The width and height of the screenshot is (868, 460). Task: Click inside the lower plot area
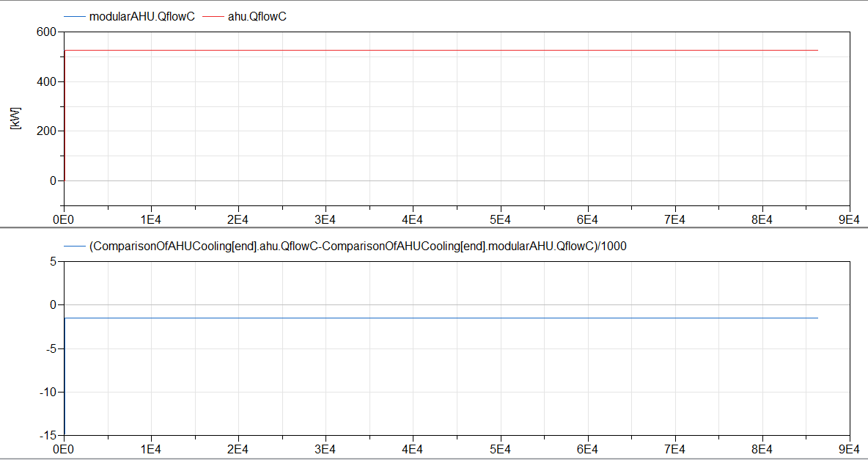pos(440,367)
